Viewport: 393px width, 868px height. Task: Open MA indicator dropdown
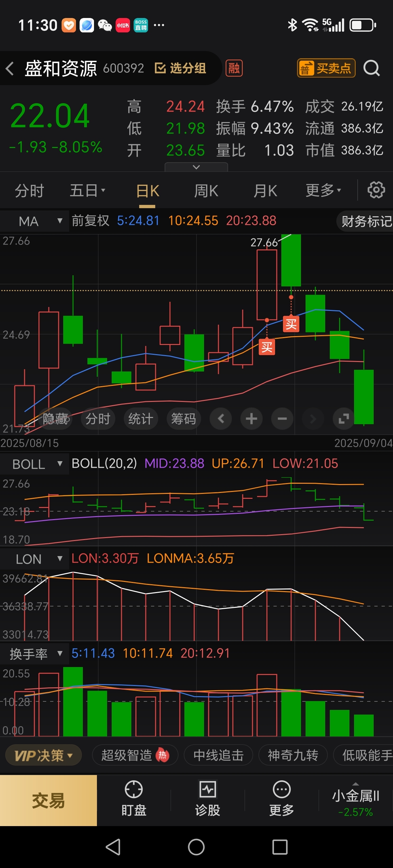(34, 221)
